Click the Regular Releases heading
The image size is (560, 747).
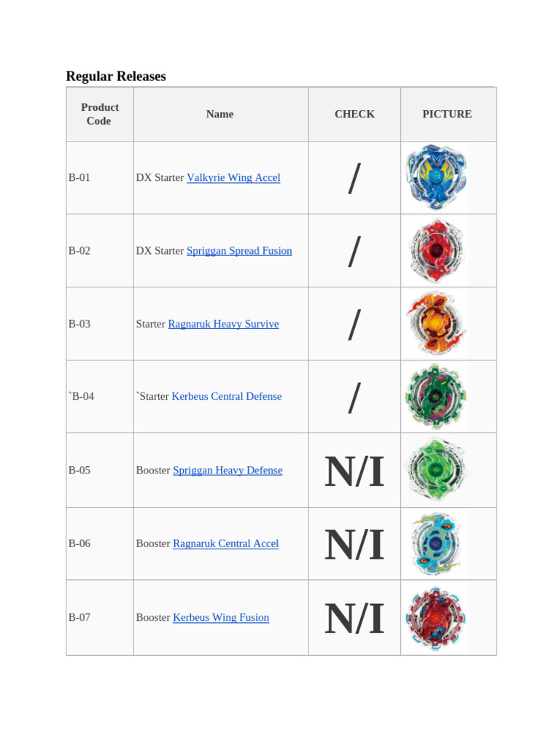[x=116, y=76]
